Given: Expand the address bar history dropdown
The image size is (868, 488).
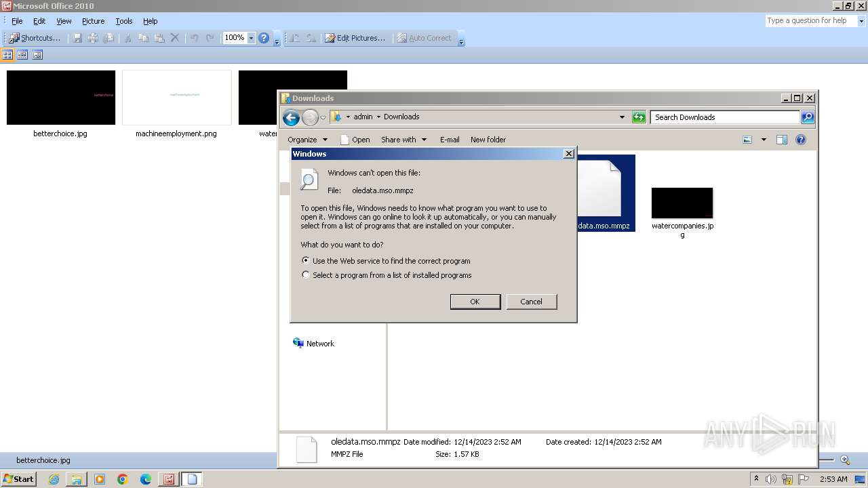Looking at the screenshot, I should point(622,117).
